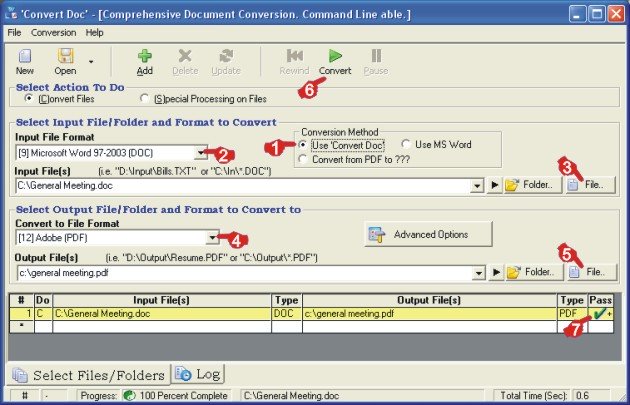Open the Conversion menu
The width and height of the screenshot is (630, 405).
(53, 33)
